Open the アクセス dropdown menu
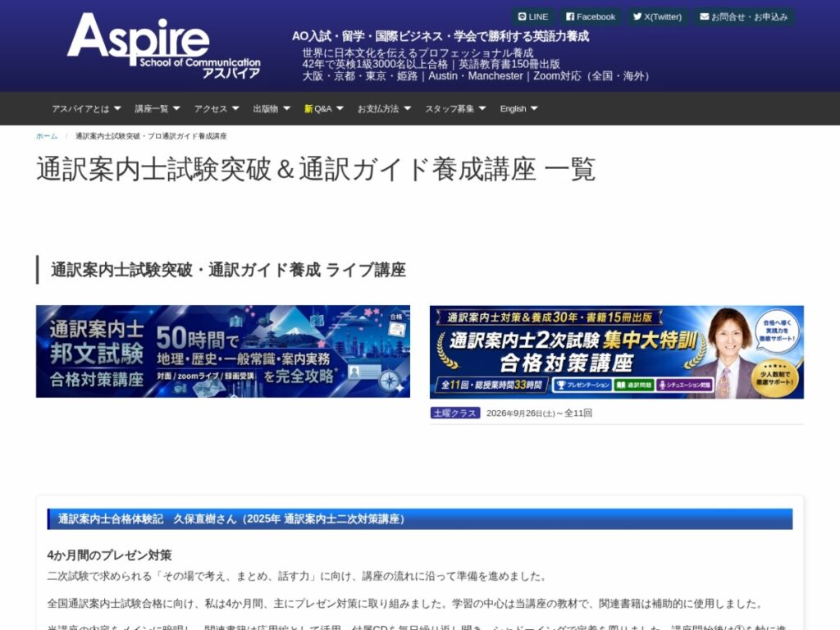This screenshot has width=840, height=630. pyautogui.click(x=217, y=109)
